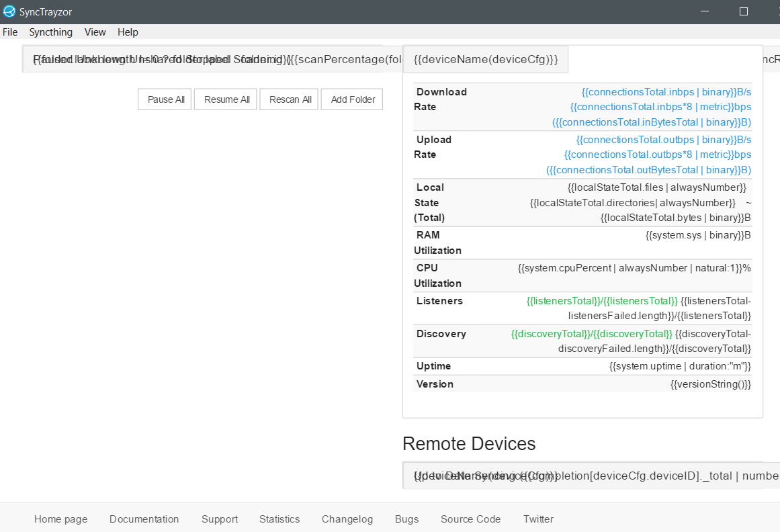This screenshot has height=532, width=780.
Task: Click the Add Folder button
Action: [x=351, y=99]
